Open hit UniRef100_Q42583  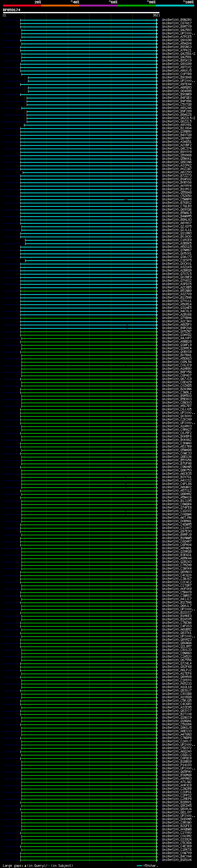(176, 30)
